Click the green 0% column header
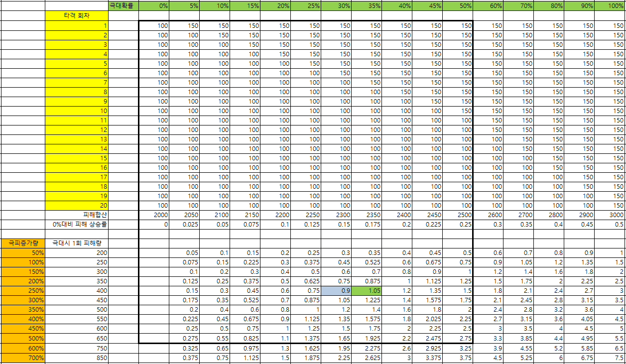 [154, 6]
